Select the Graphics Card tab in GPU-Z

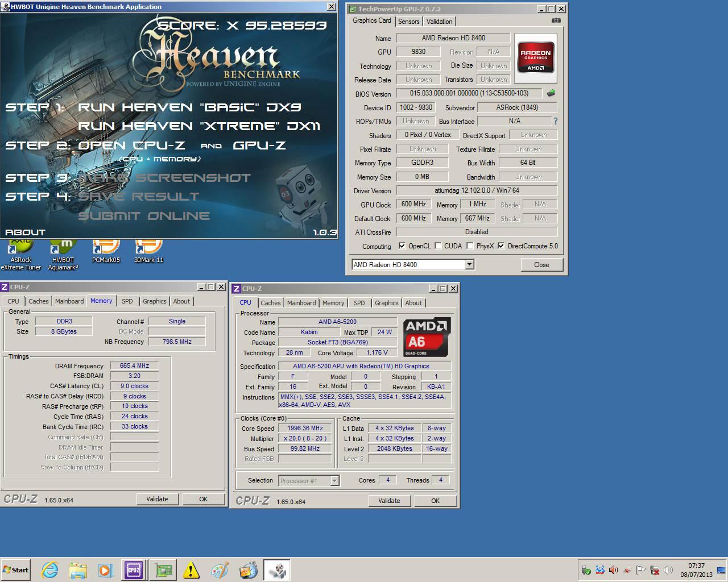pos(372,20)
